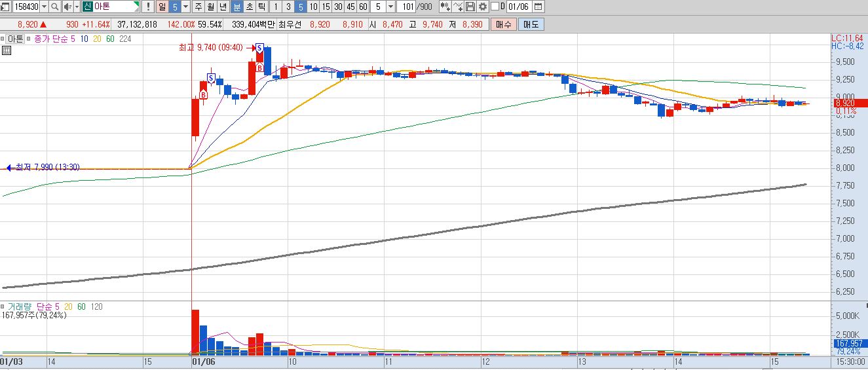Open dropdown next to 일 5 value
The height and width of the screenshot is (370, 868).
point(186,7)
